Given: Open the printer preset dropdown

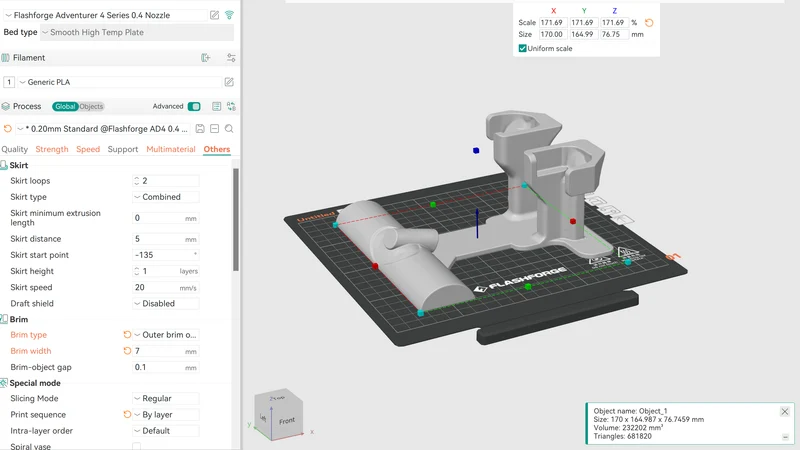Looking at the screenshot, I should [x=105, y=15].
